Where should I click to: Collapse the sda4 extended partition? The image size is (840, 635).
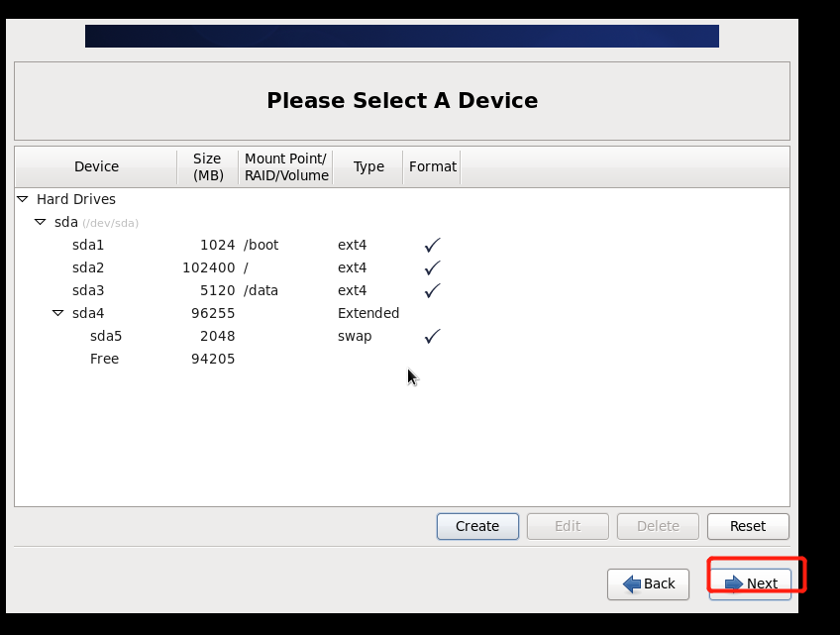57,313
